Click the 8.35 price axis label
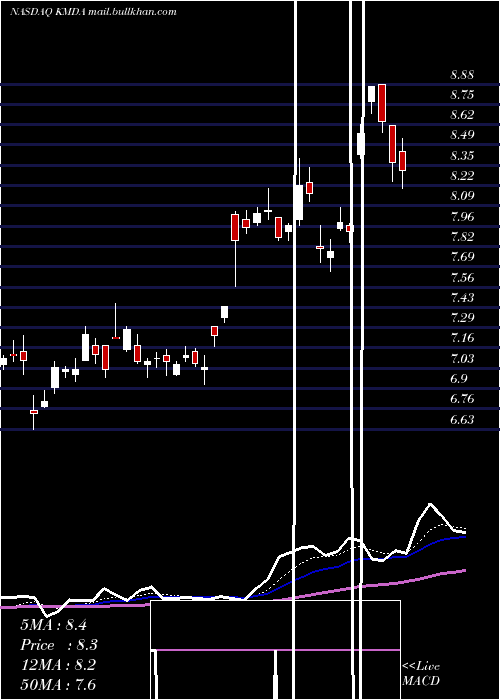 click(x=462, y=156)
